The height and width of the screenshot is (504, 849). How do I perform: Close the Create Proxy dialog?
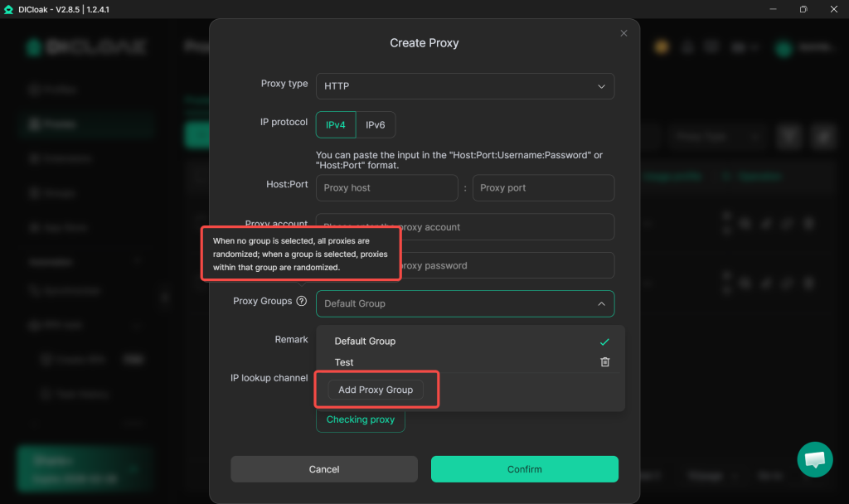click(x=623, y=33)
